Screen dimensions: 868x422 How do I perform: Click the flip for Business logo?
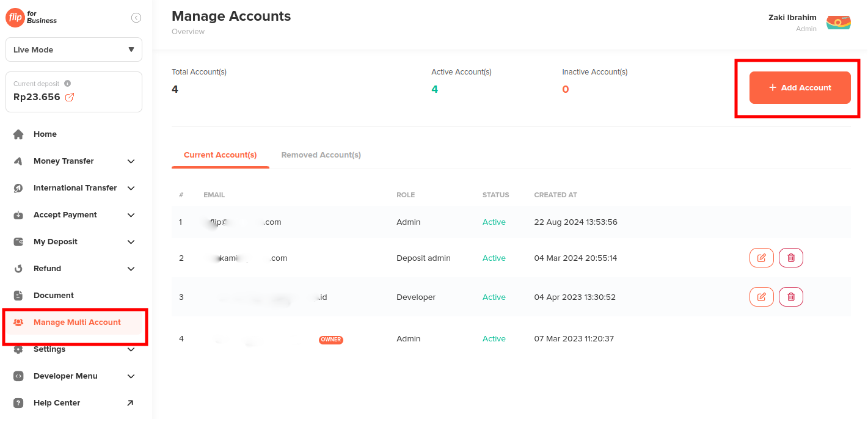coord(31,18)
